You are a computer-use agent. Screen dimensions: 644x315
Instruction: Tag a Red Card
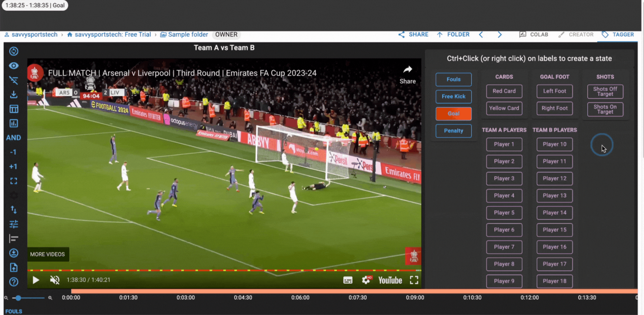tap(504, 91)
